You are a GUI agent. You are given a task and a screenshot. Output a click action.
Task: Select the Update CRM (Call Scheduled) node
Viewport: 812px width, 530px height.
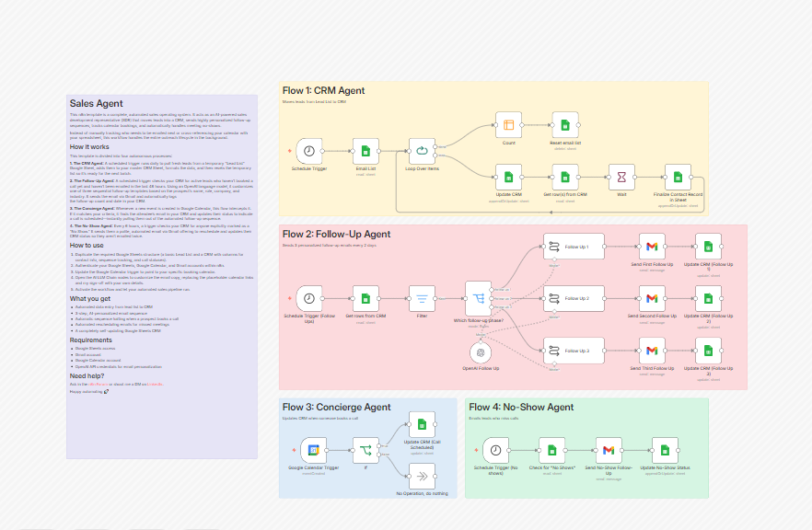pos(422,424)
